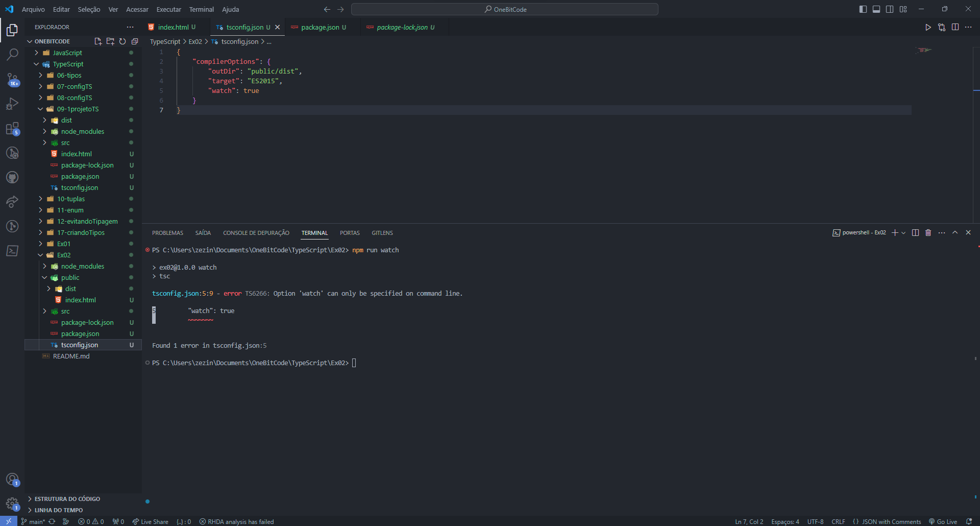Viewport: 980px width, 526px height.
Task: Open the Extensions view
Action: click(x=12, y=128)
